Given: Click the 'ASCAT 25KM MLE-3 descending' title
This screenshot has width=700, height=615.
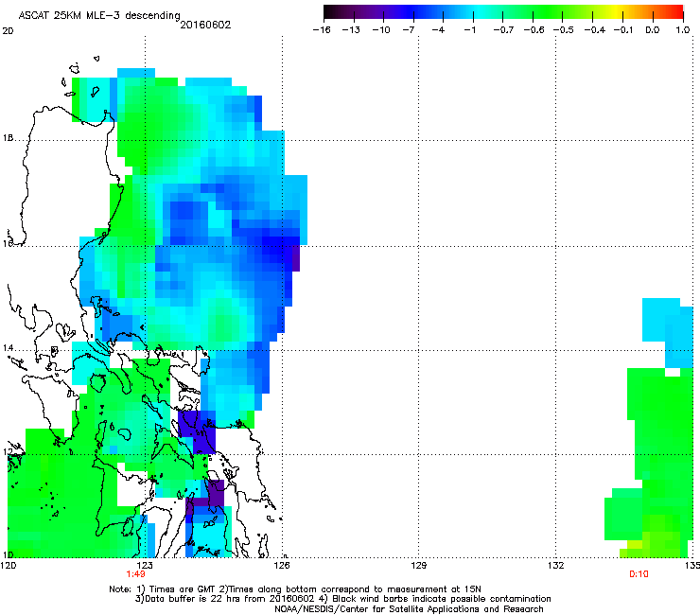Looking at the screenshot, I should coord(99,16).
